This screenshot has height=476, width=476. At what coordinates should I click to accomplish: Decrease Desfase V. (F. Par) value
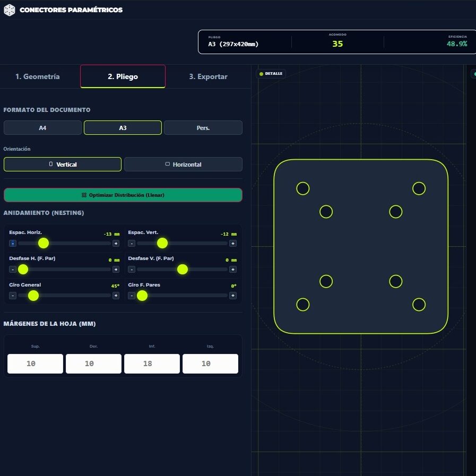(x=132, y=269)
